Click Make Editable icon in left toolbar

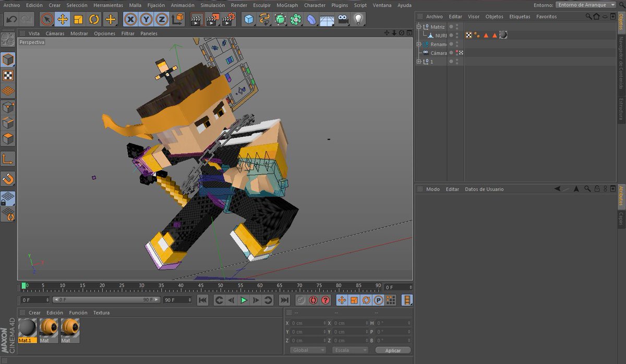(x=8, y=40)
